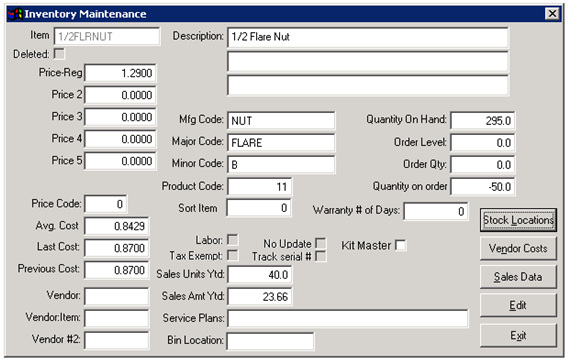
Task: Focus the Product Code field 11
Action: pyautogui.click(x=259, y=187)
